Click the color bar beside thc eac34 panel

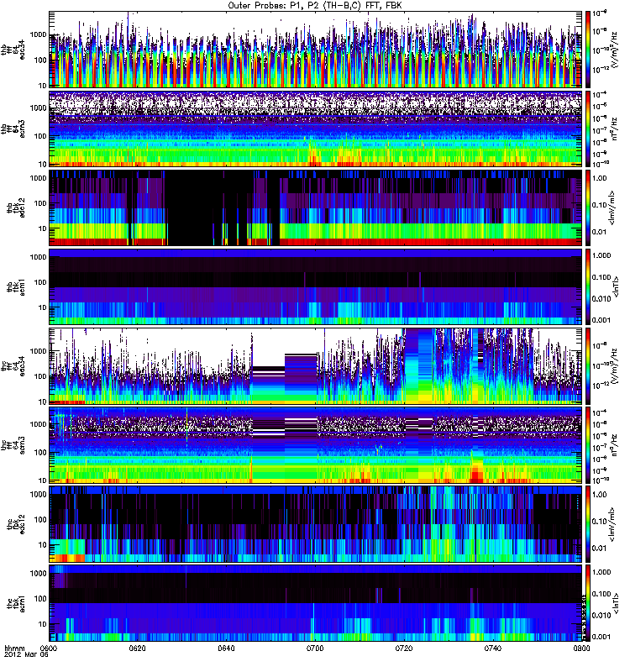coord(588,366)
